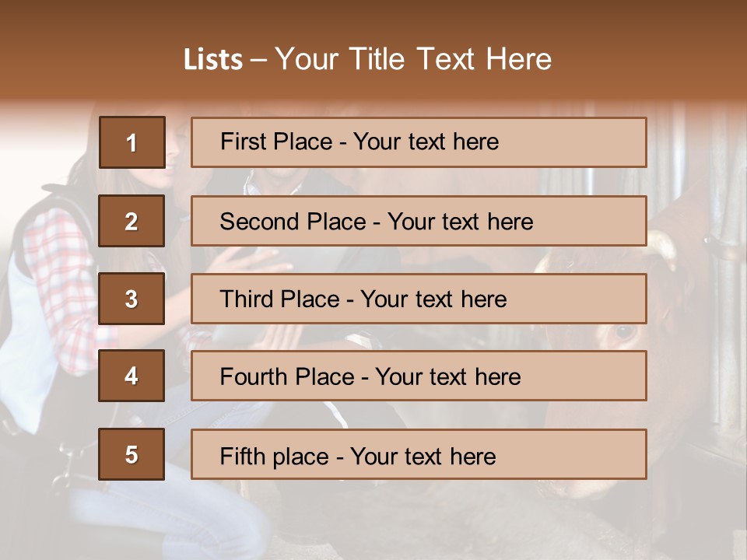Select the number 2 square
The image size is (747, 560).
click(132, 221)
